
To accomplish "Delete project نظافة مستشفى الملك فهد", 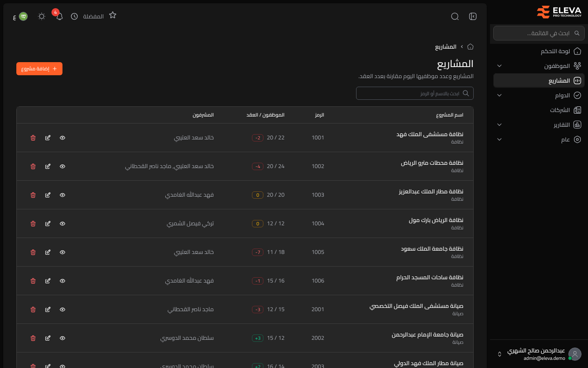I will tap(33, 138).
